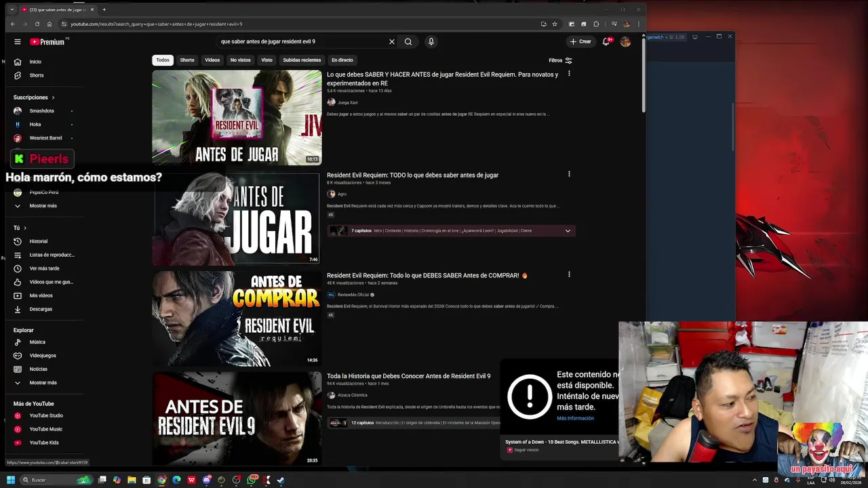
Task: Open the Filtros search filter panel
Action: tap(561, 60)
